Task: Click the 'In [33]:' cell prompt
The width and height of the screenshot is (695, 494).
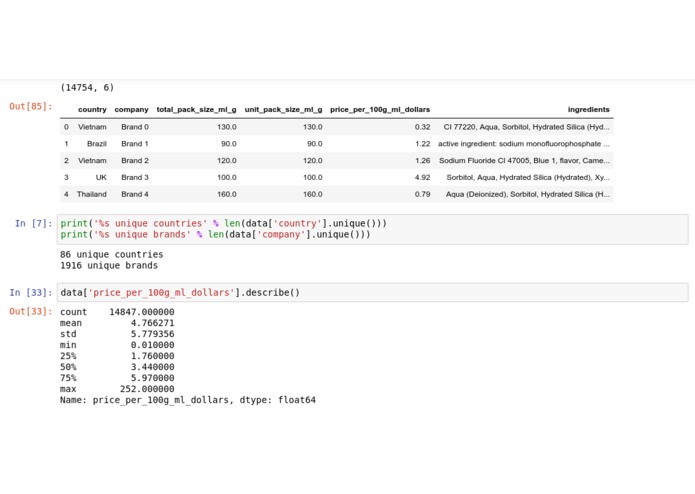Action: (31, 292)
